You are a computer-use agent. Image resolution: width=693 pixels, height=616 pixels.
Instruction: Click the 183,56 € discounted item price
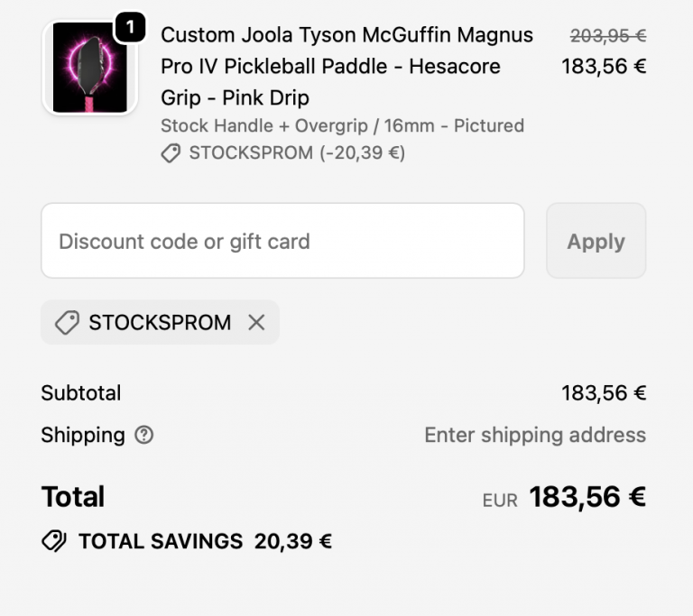tap(604, 66)
